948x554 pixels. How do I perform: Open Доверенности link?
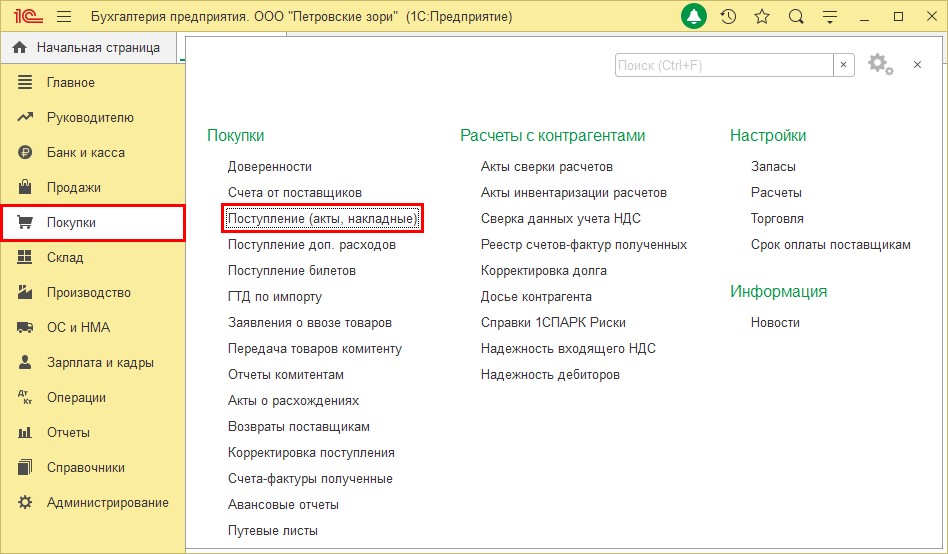click(270, 166)
